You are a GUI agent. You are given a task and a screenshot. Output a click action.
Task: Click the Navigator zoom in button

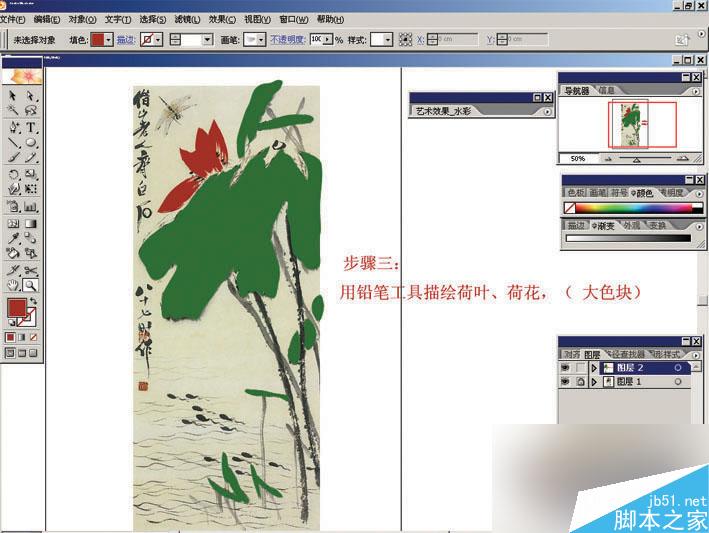[683, 159]
